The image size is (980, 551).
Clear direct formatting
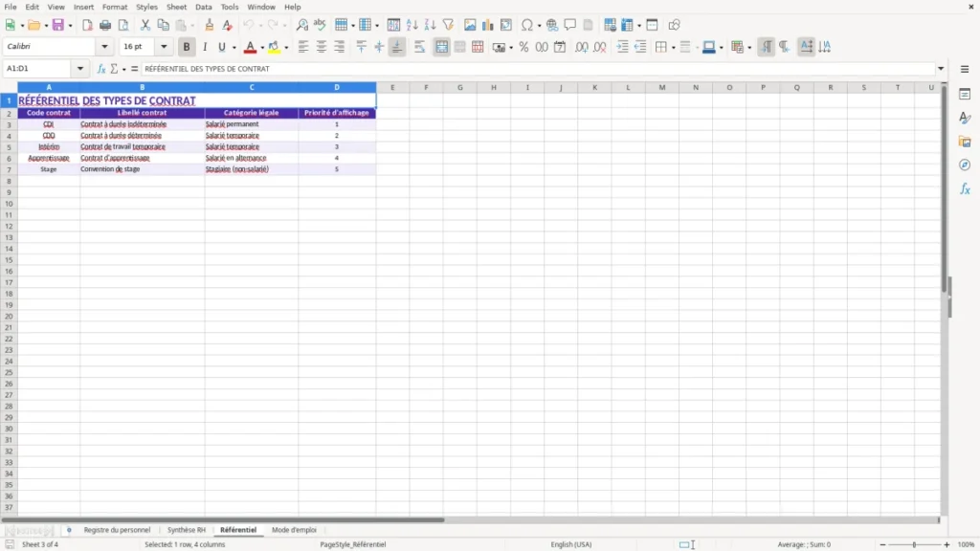pos(228,25)
